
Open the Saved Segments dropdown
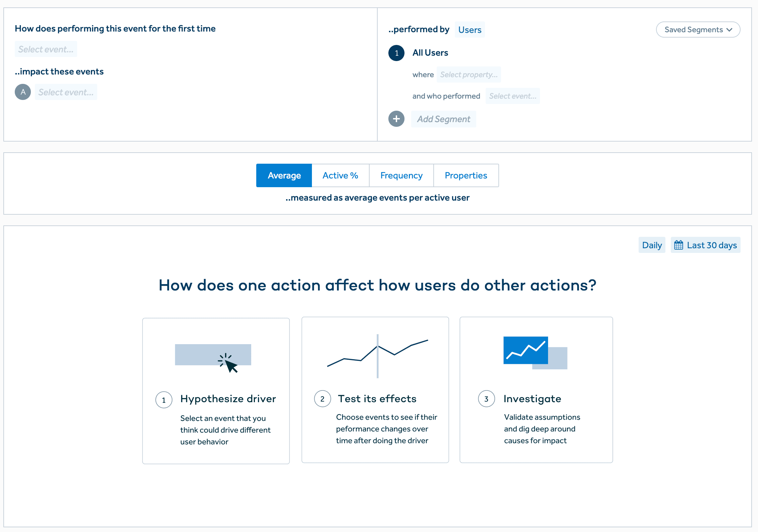pyautogui.click(x=698, y=30)
